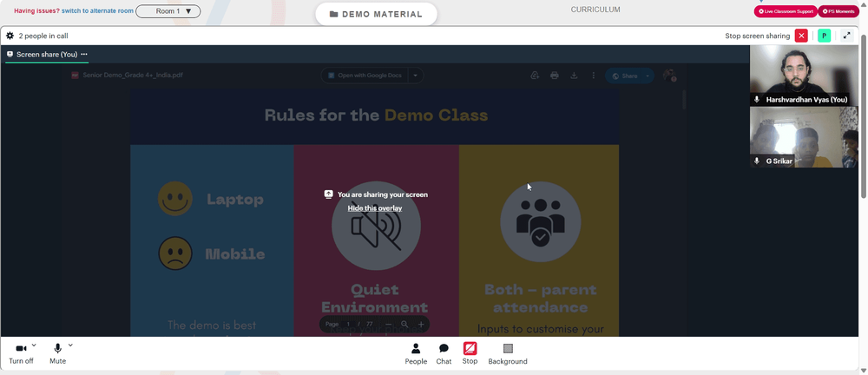
Task: Click the sad face Mobile icon
Action: (x=175, y=253)
